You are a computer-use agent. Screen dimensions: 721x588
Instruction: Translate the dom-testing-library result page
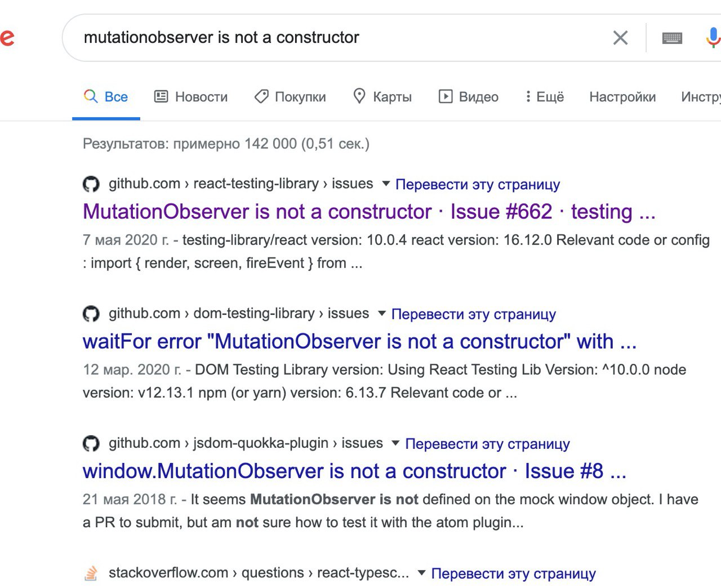pyautogui.click(x=474, y=314)
